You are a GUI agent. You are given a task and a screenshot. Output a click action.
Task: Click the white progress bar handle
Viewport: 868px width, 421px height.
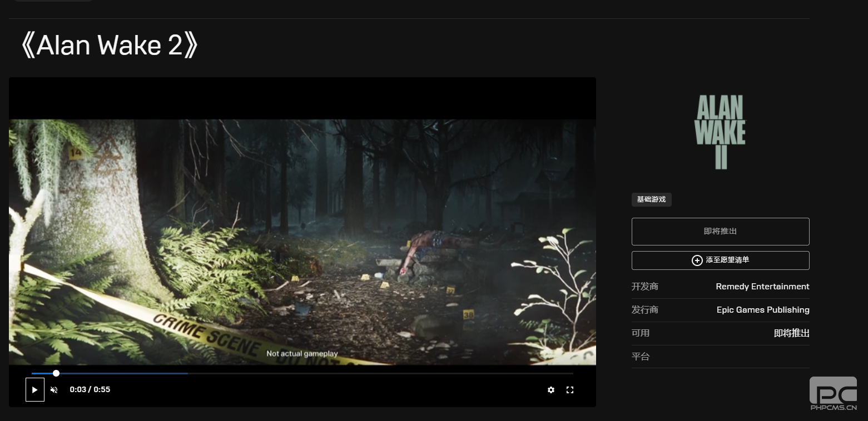point(56,373)
